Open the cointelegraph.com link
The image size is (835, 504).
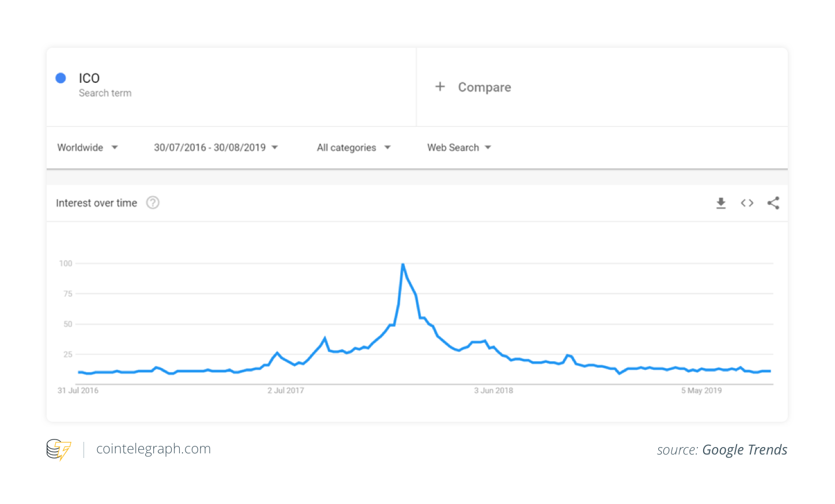pos(153,449)
